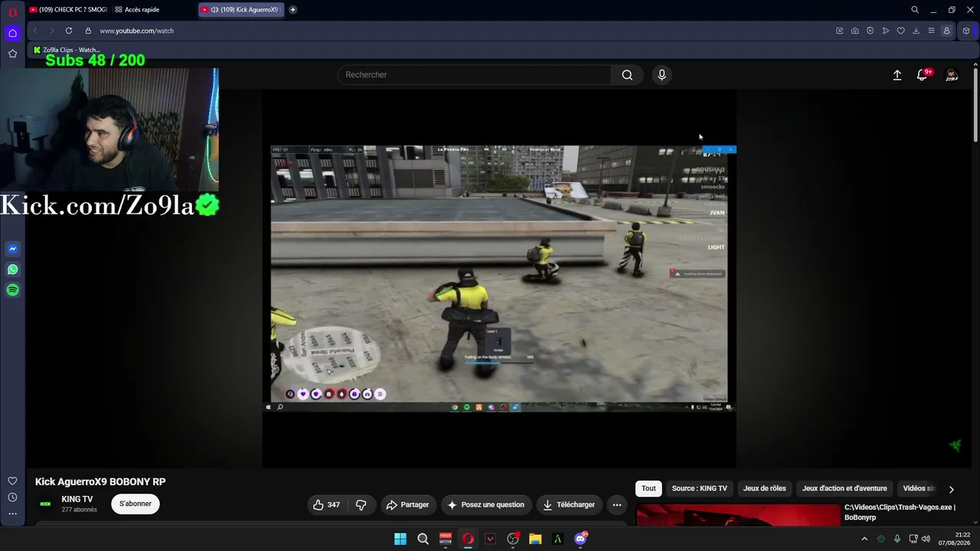Open the Zo9la Clips bookmark
Viewport: 980px width, 551px height.
pyautogui.click(x=67, y=50)
